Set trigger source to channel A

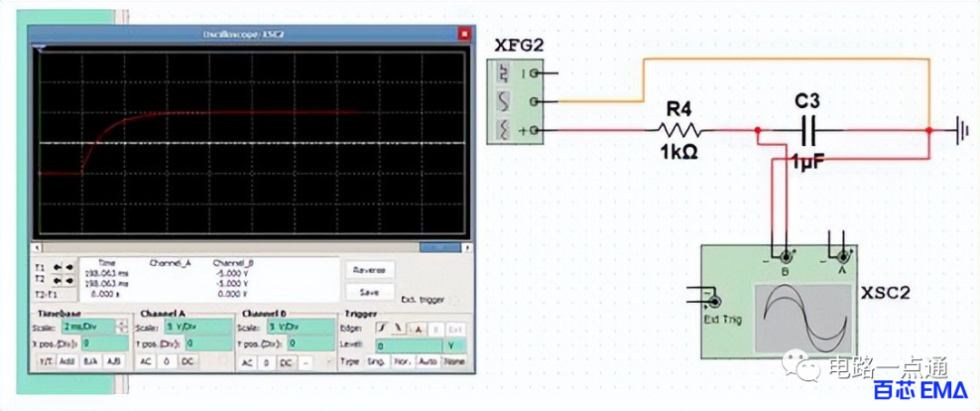tap(416, 329)
